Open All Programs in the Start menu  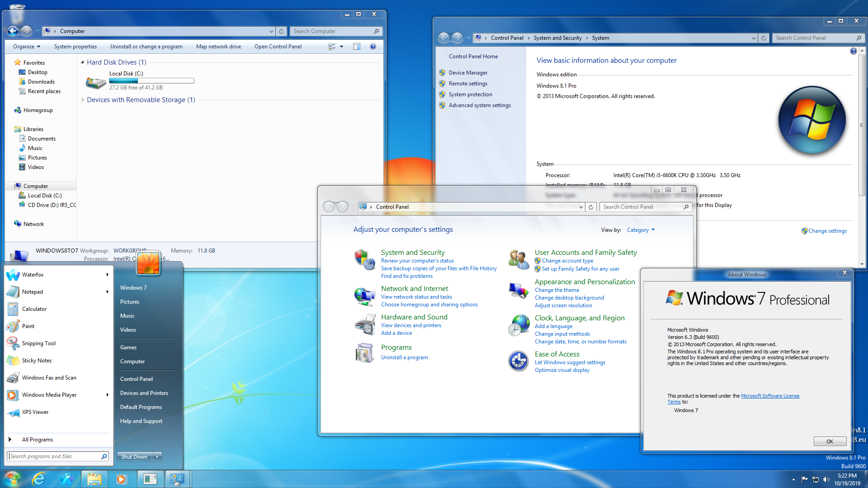[38, 439]
